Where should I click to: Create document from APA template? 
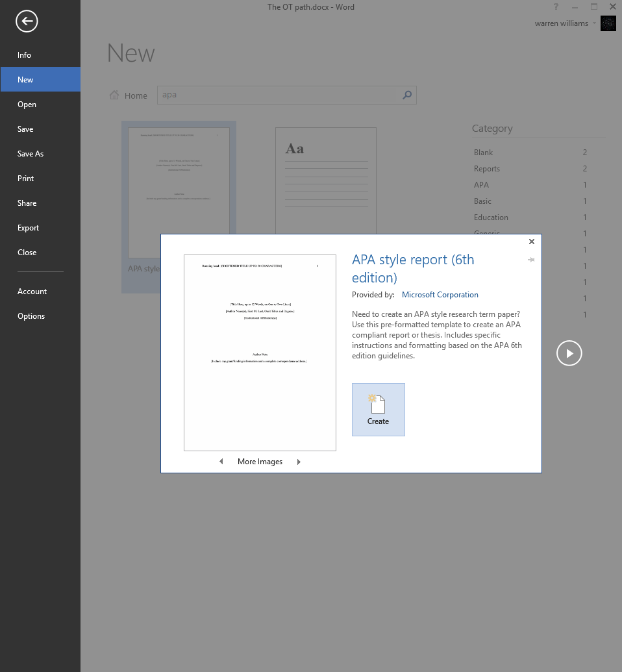point(378,409)
